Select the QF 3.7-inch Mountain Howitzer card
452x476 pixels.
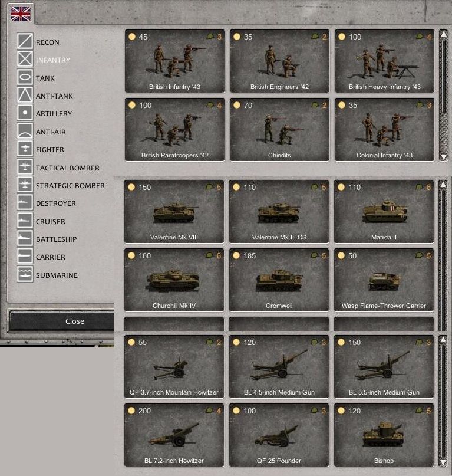tap(174, 366)
